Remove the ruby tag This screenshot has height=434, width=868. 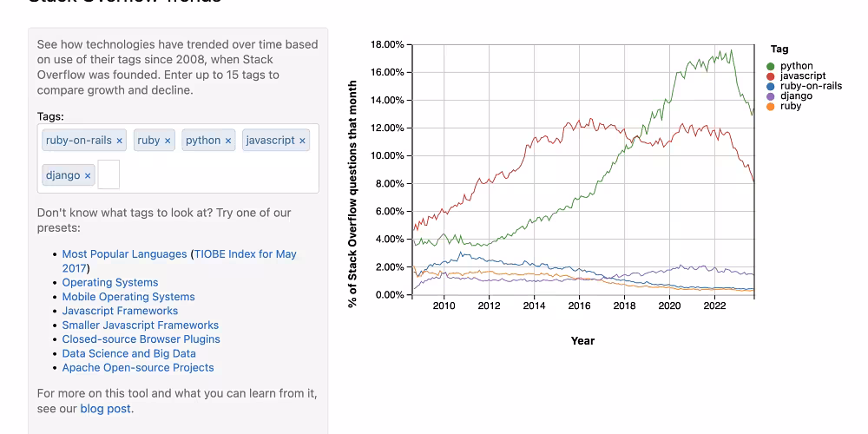tap(168, 141)
